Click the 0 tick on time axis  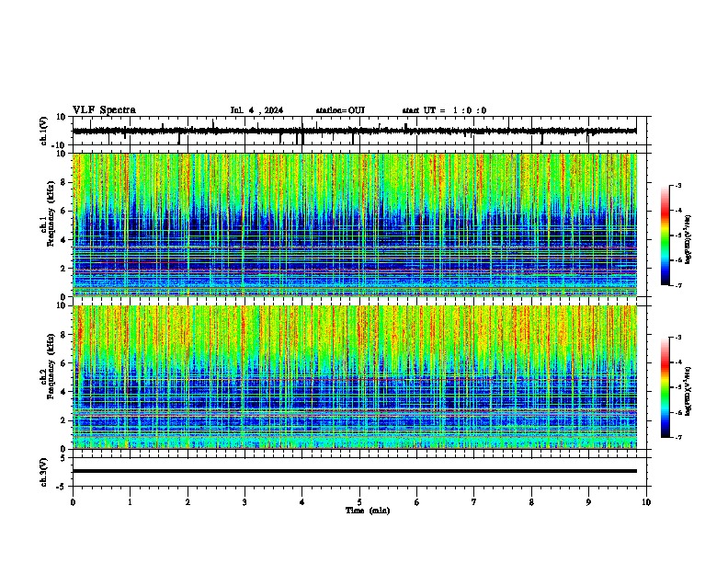click(73, 502)
